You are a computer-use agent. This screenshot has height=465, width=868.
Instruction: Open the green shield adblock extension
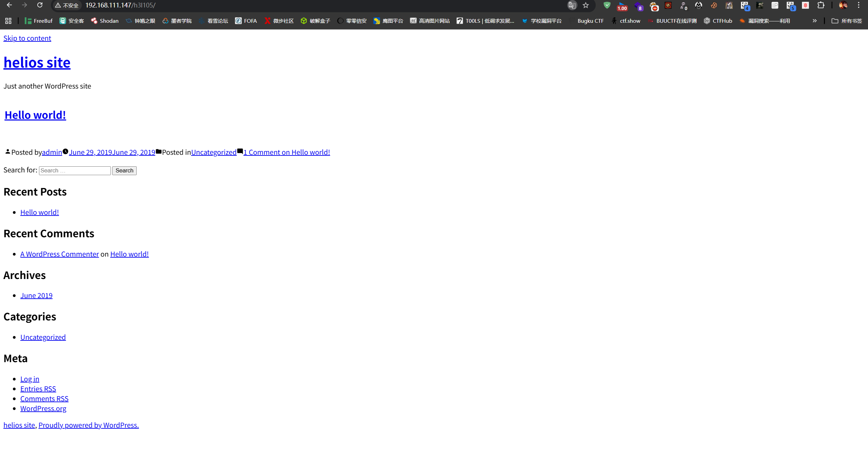pyautogui.click(x=607, y=5)
